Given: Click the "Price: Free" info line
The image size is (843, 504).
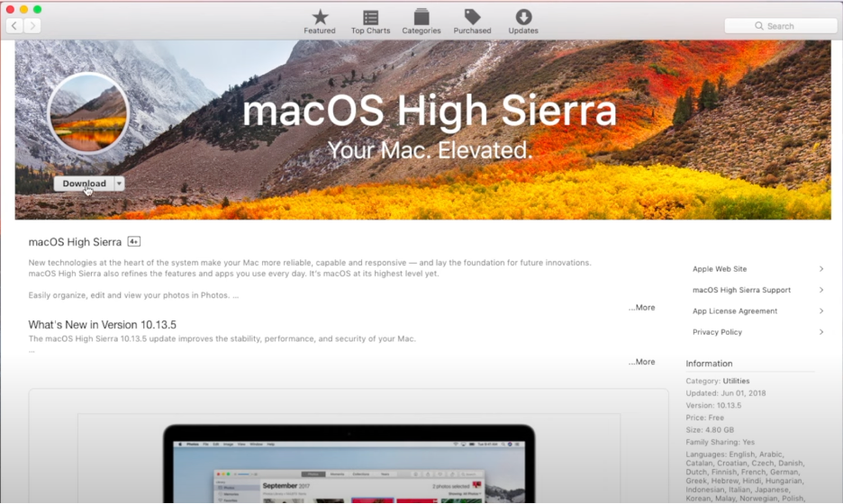Looking at the screenshot, I should [704, 418].
